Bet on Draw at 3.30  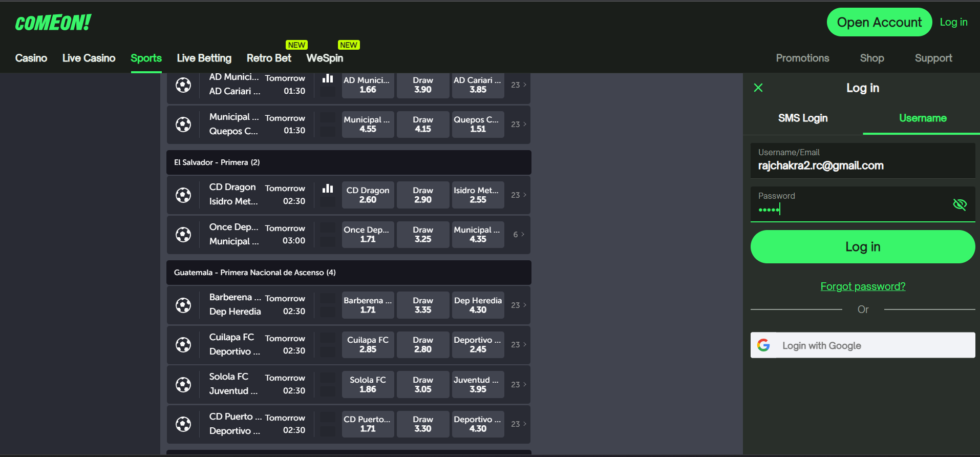[423, 424]
